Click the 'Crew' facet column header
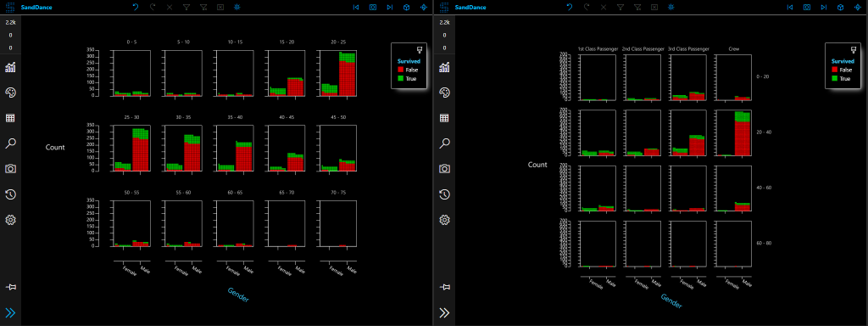This screenshot has height=326, width=868. [733, 48]
